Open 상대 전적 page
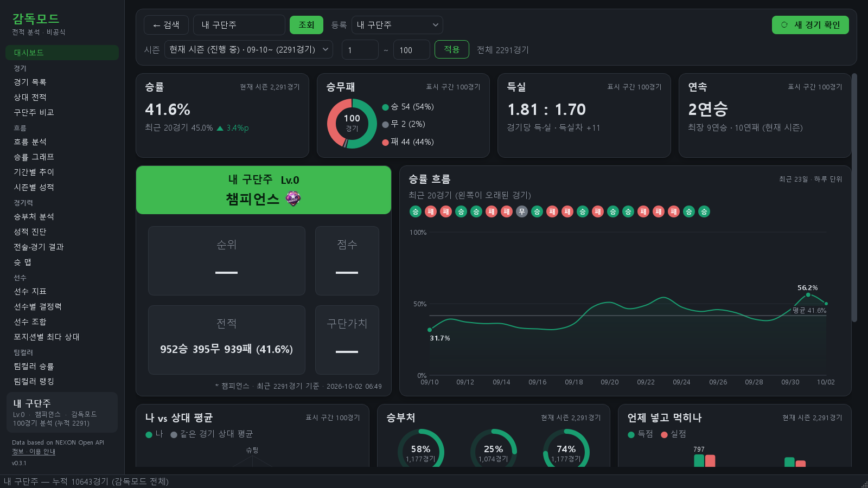 (62, 97)
